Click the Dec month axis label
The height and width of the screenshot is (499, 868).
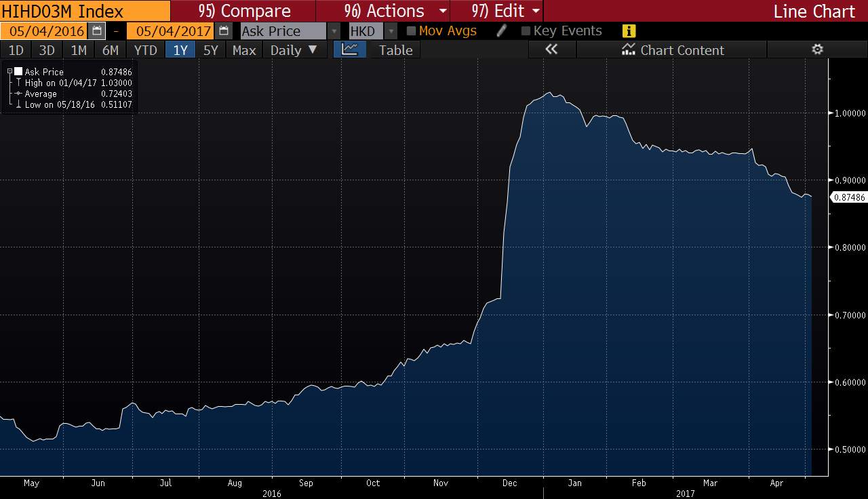[x=509, y=483]
